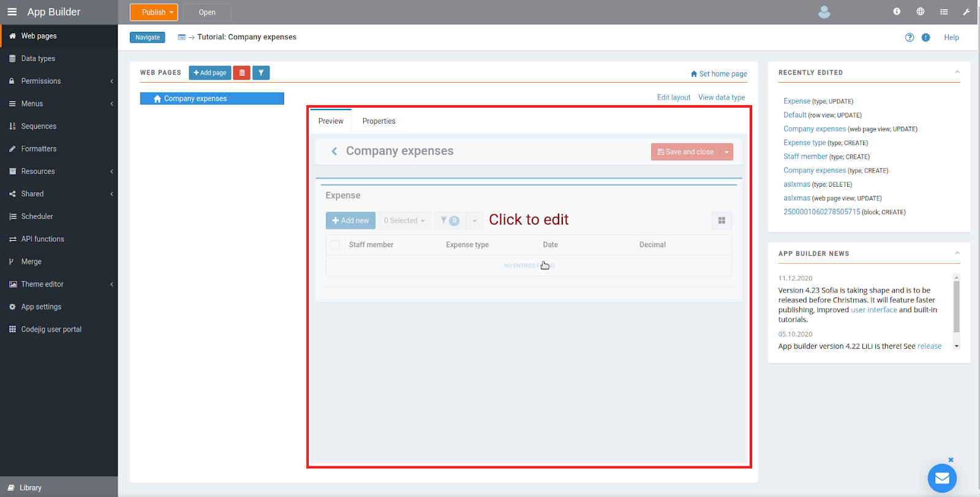Viewport: 980px width, 497px height.
Task: Toggle the select-all checkbox in Expense table
Action: (335, 245)
